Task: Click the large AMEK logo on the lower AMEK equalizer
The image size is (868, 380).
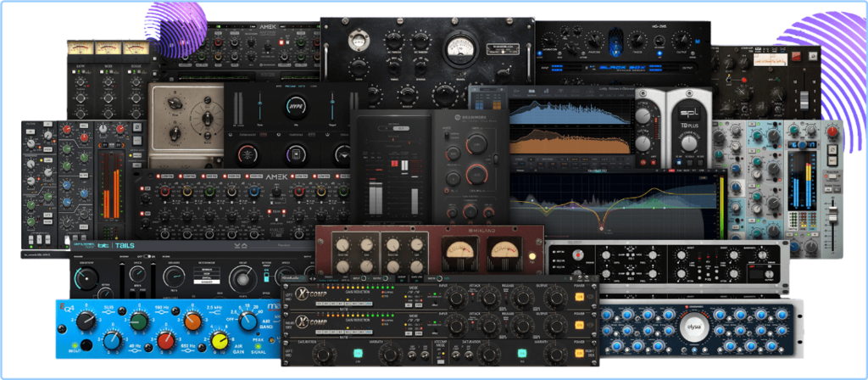Action: [x=276, y=176]
